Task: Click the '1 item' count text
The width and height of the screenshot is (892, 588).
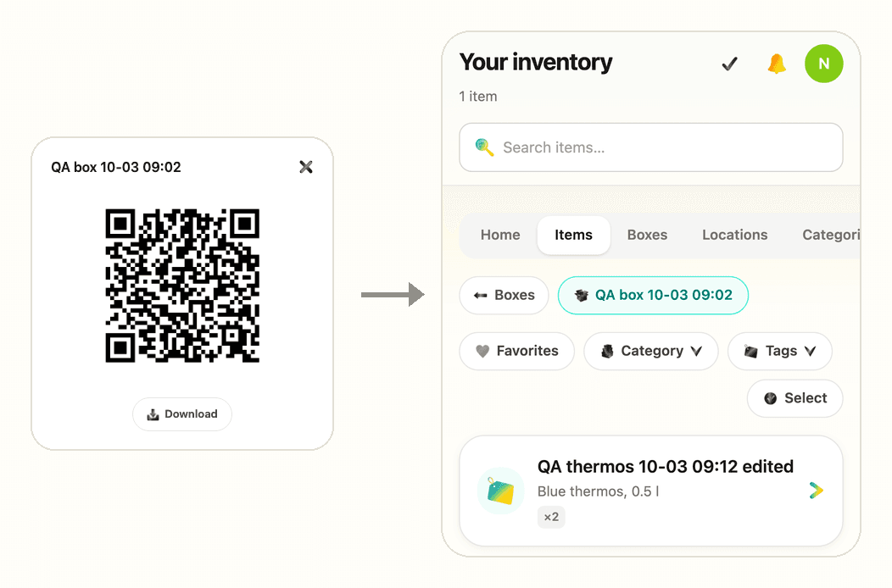Action: (x=478, y=97)
